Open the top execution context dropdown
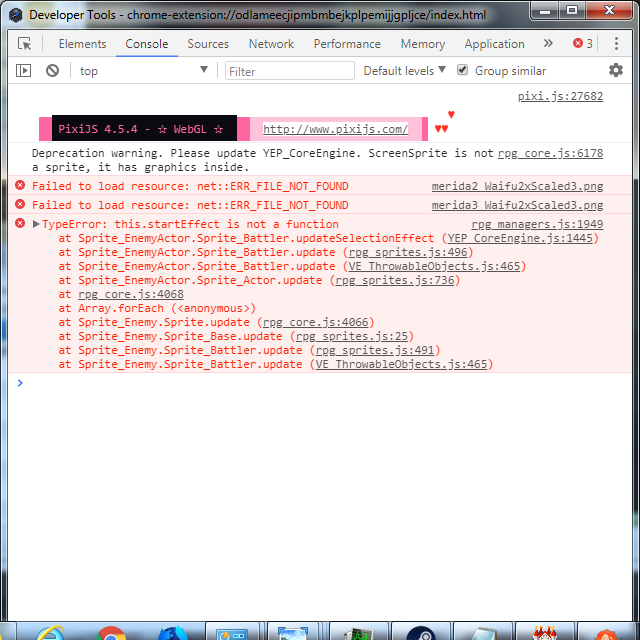The height and width of the screenshot is (640, 640). pyautogui.click(x=144, y=71)
